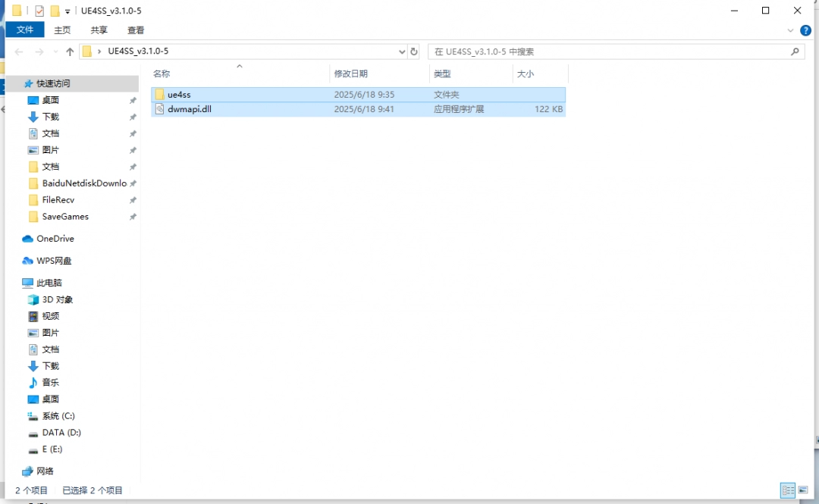Image resolution: width=819 pixels, height=504 pixels.
Task: Select DATA (D:) drive in sidebar
Action: pyautogui.click(x=61, y=433)
